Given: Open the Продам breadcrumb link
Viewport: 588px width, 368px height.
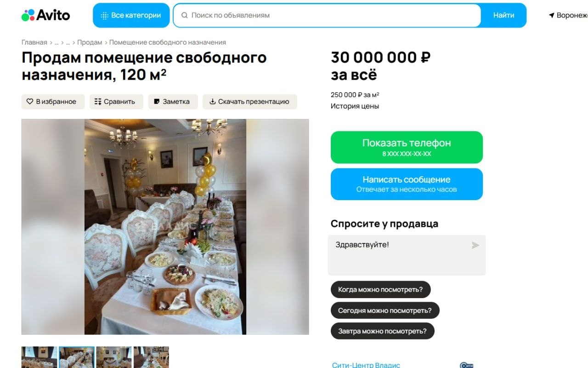Looking at the screenshot, I should [90, 42].
